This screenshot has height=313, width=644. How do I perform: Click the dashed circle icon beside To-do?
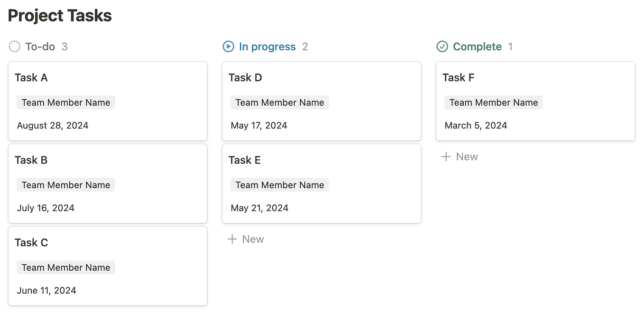[x=14, y=46]
